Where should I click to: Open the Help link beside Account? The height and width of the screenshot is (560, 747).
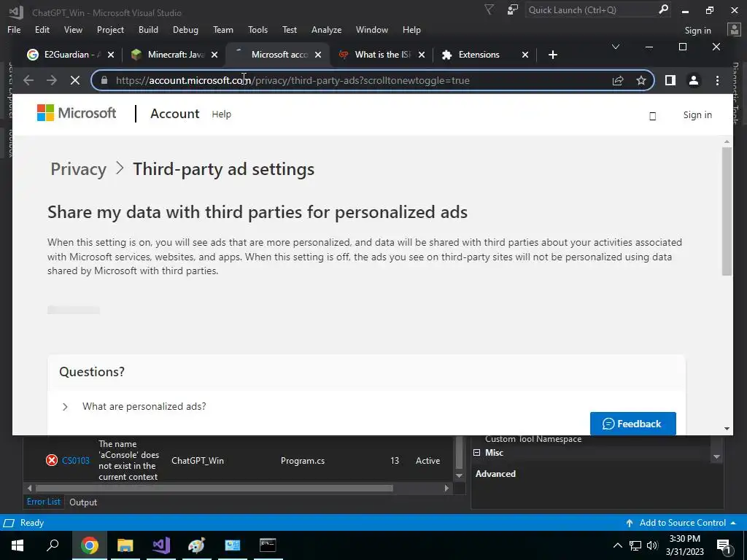click(221, 114)
